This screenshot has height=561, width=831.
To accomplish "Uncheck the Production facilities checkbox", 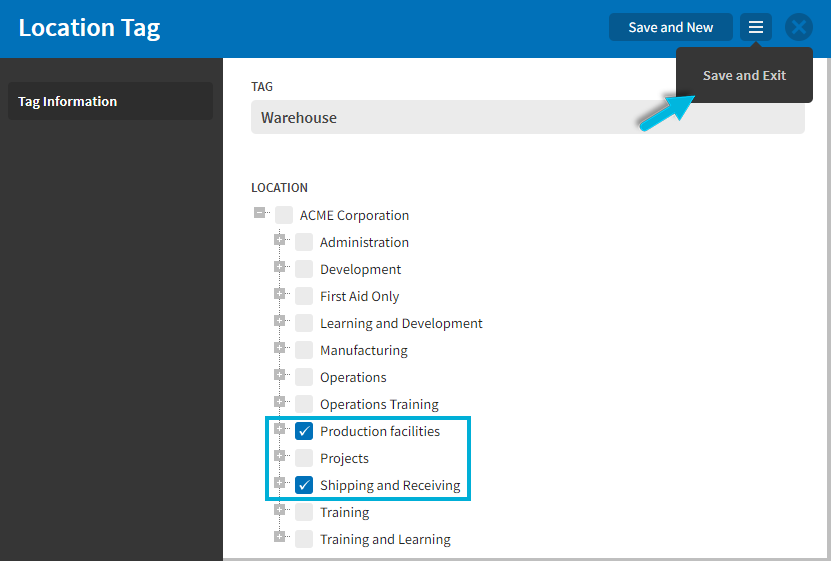I will pyautogui.click(x=304, y=431).
